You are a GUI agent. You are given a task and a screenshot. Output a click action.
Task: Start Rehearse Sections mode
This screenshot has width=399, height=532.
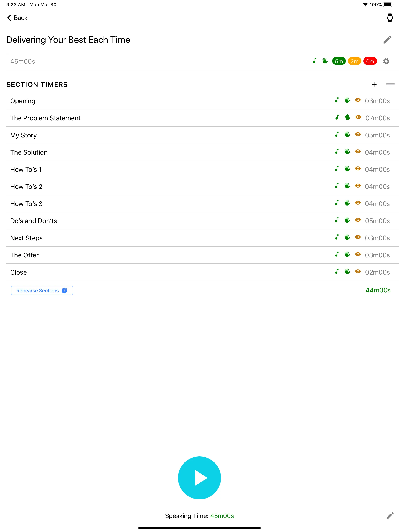(42, 291)
